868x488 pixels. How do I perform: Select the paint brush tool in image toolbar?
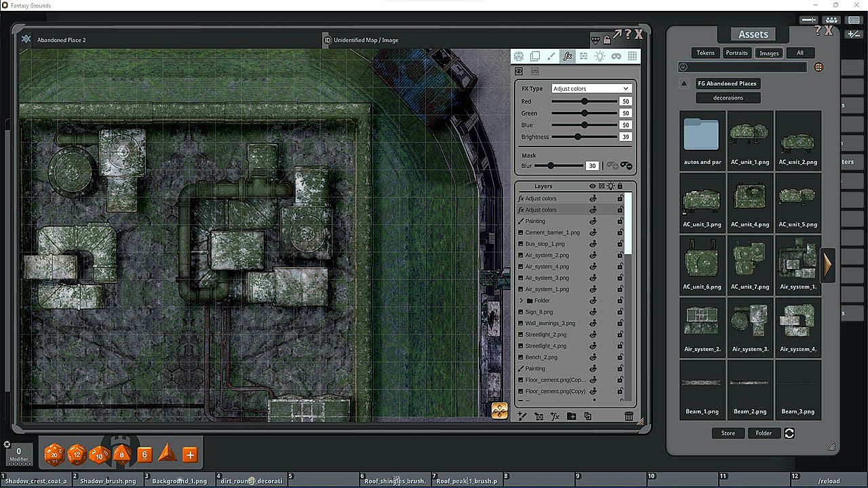(x=551, y=56)
